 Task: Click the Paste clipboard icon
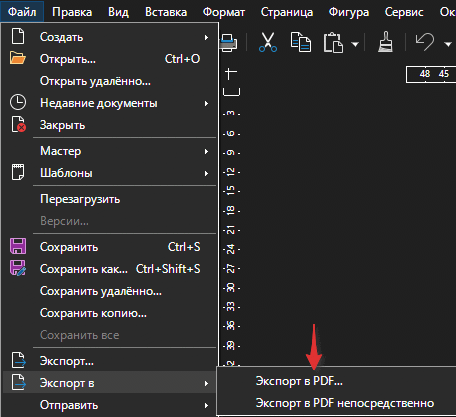coord(333,42)
